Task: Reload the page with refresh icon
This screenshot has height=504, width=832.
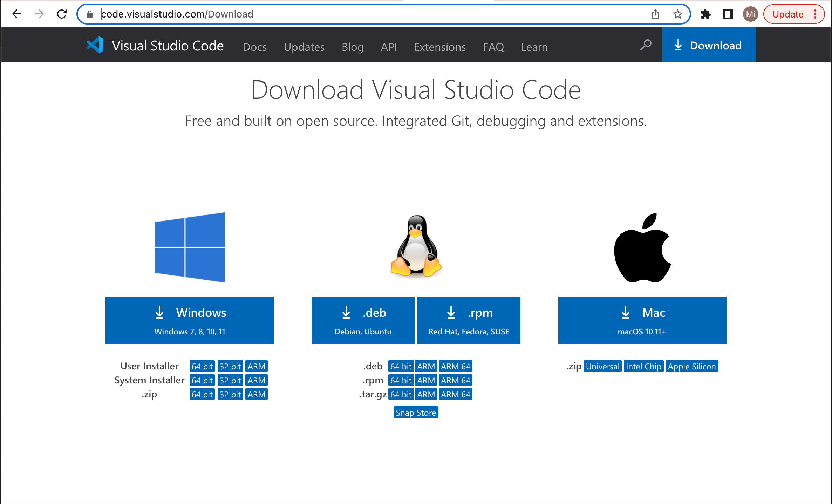Action: (x=62, y=14)
